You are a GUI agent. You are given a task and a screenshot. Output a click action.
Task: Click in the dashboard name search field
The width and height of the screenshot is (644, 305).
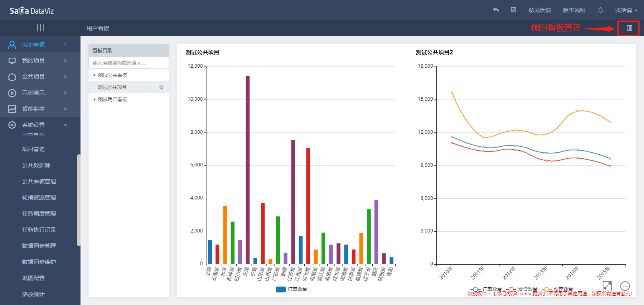pyautogui.click(x=129, y=63)
